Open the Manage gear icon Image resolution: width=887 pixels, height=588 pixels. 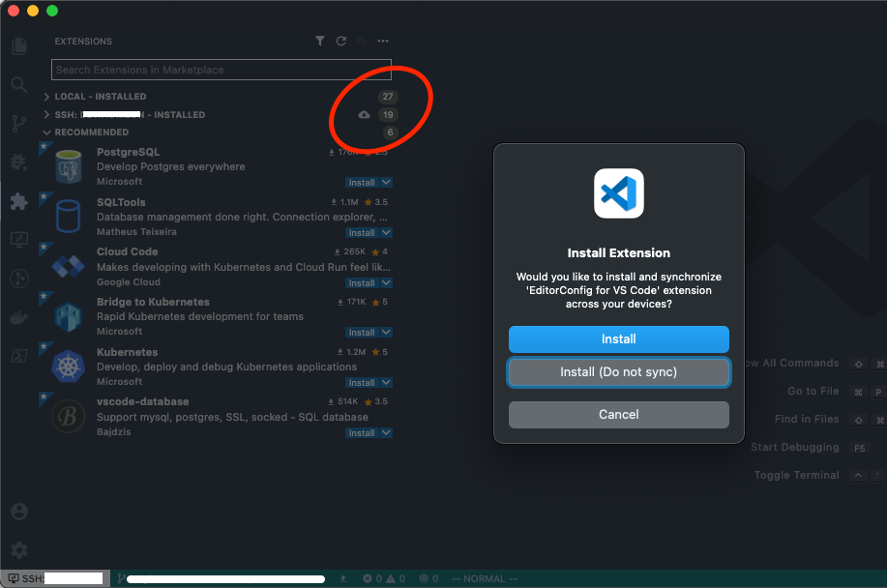click(19, 550)
